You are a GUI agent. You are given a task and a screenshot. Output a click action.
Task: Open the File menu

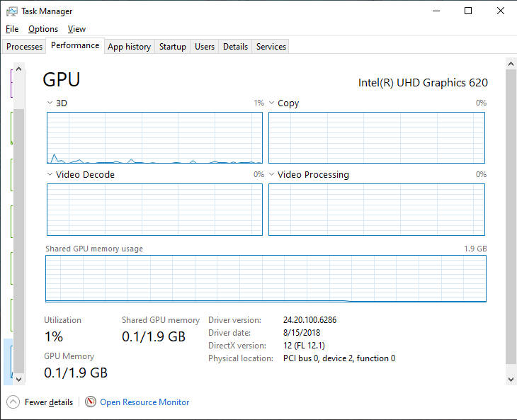[12, 29]
